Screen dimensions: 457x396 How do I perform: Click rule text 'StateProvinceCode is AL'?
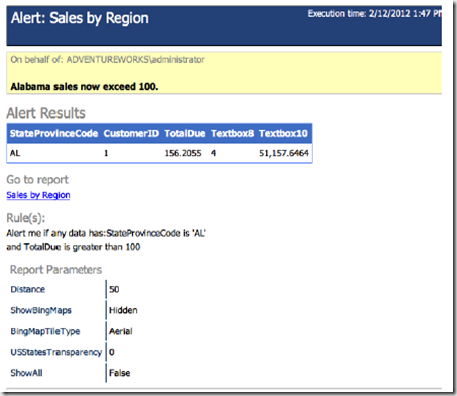click(x=156, y=233)
